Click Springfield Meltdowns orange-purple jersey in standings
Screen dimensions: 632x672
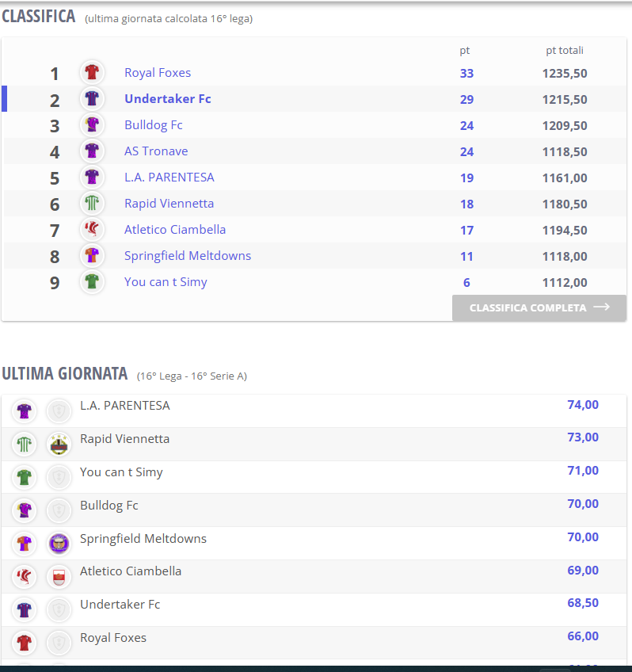pos(92,255)
